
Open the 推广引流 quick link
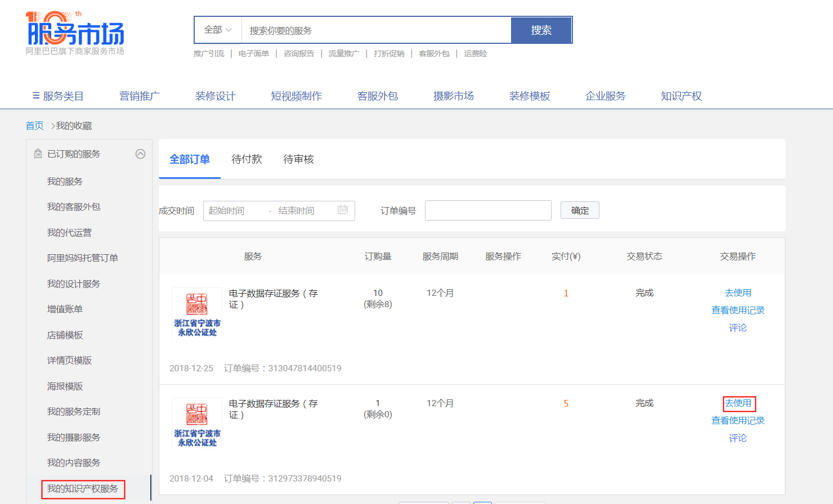coord(209,53)
